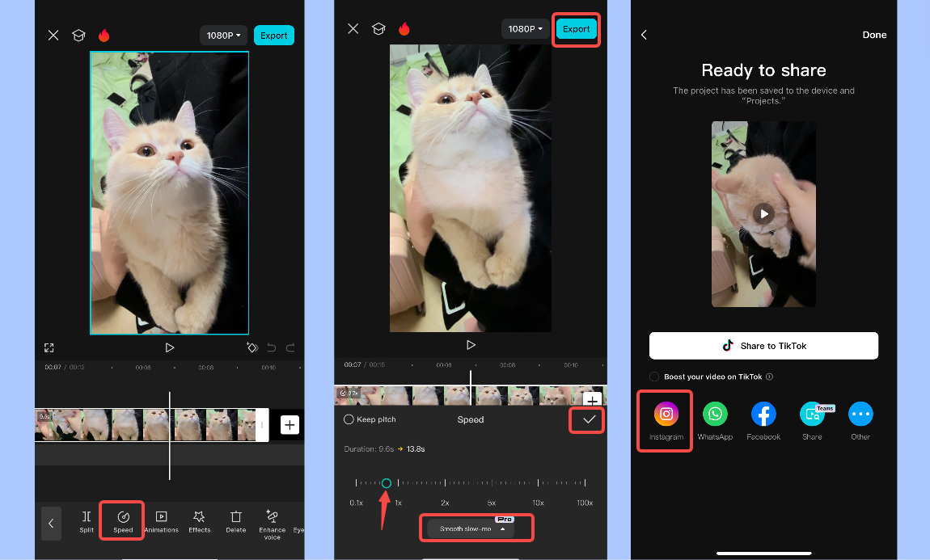Confirm speed change with the checkmark
The height and width of the screenshot is (560, 930).
pos(589,419)
